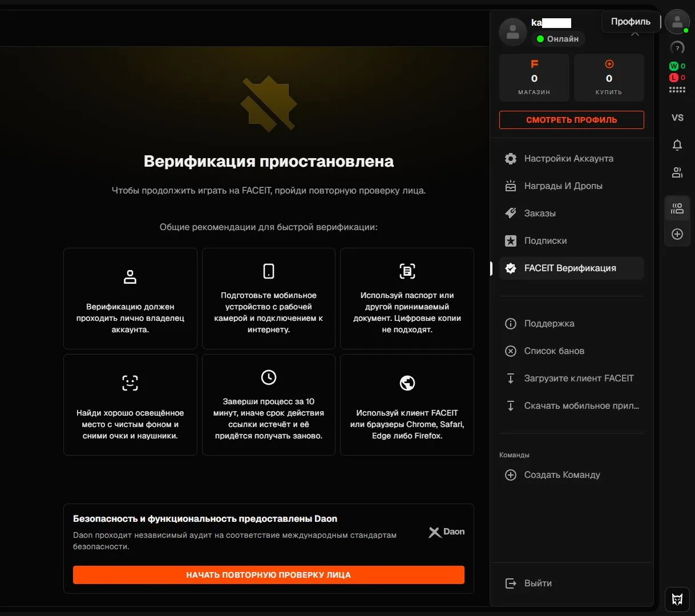Open Поддержка from the profile menu
695x616 pixels.
572,324
